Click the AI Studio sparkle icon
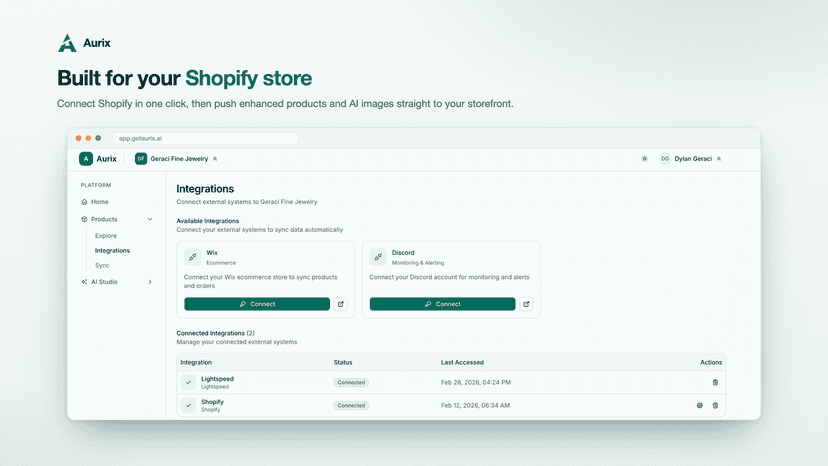 tap(84, 282)
